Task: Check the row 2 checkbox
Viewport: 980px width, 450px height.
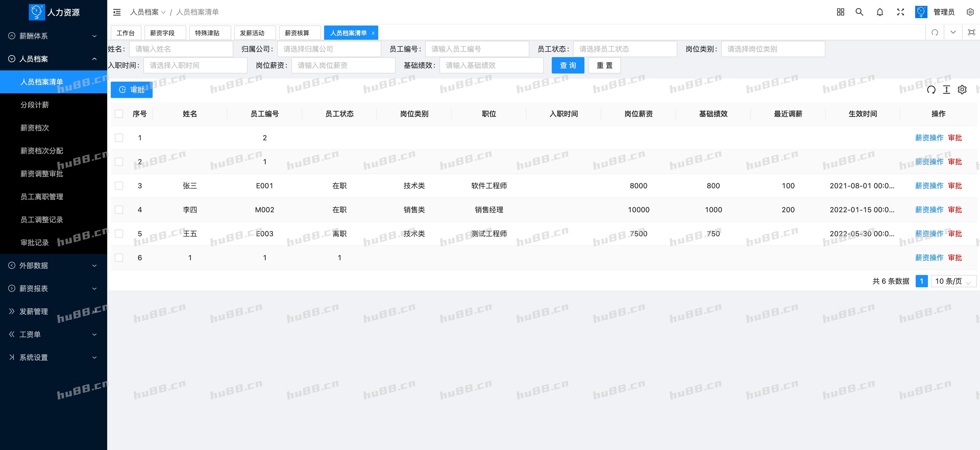Action: 119,162
